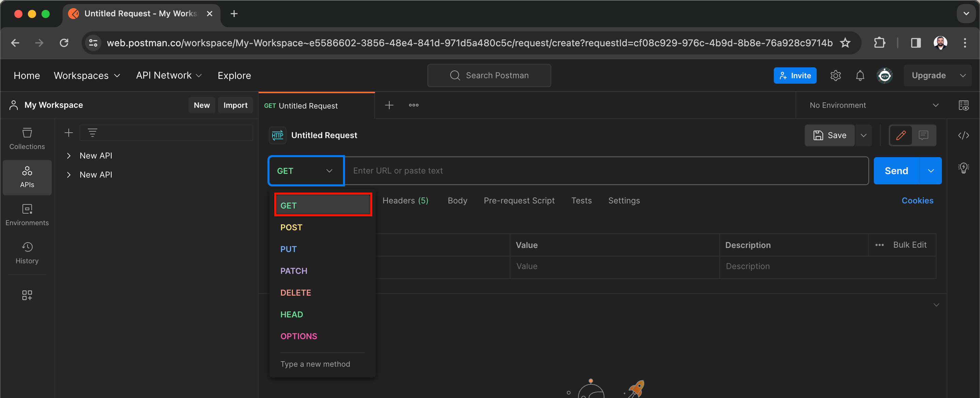980x398 pixels.
Task: Click the code snippet icon in the right sidebar
Action: click(x=963, y=135)
